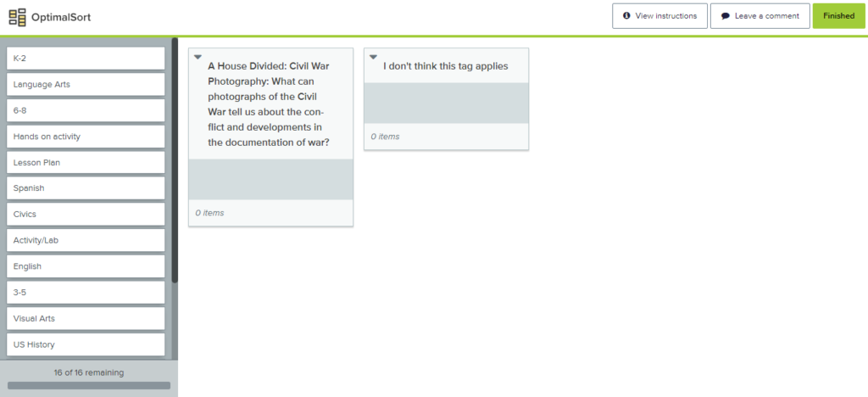Select the 6-8 card

point(86,110)
